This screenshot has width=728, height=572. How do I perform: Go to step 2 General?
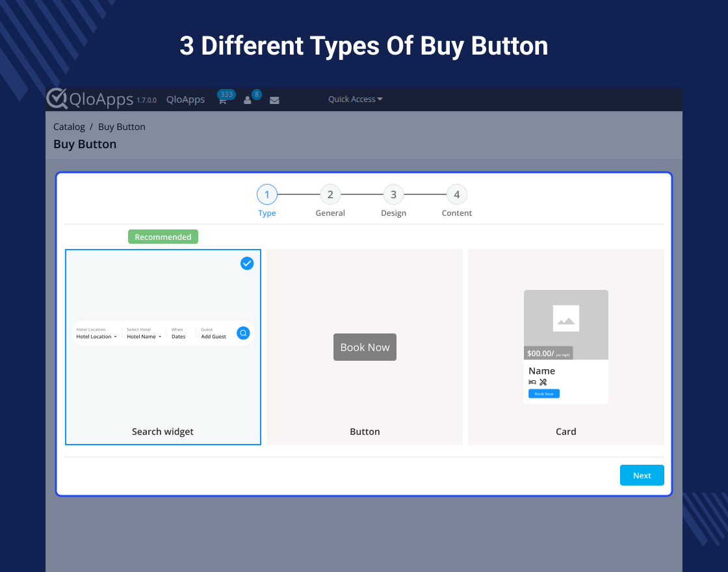pos(330,194)
